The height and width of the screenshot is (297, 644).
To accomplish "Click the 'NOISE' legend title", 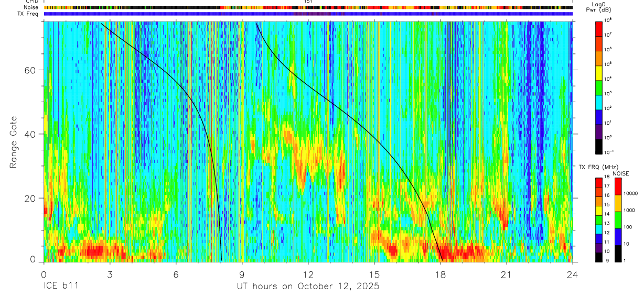I will point(621,173).
